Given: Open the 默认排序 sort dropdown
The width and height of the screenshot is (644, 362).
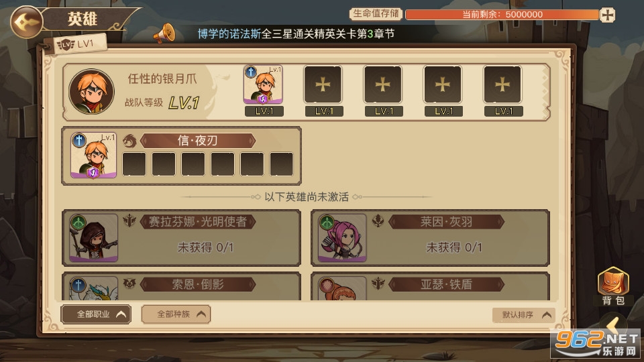Looking at the screenshot, I should coord(524,315).
